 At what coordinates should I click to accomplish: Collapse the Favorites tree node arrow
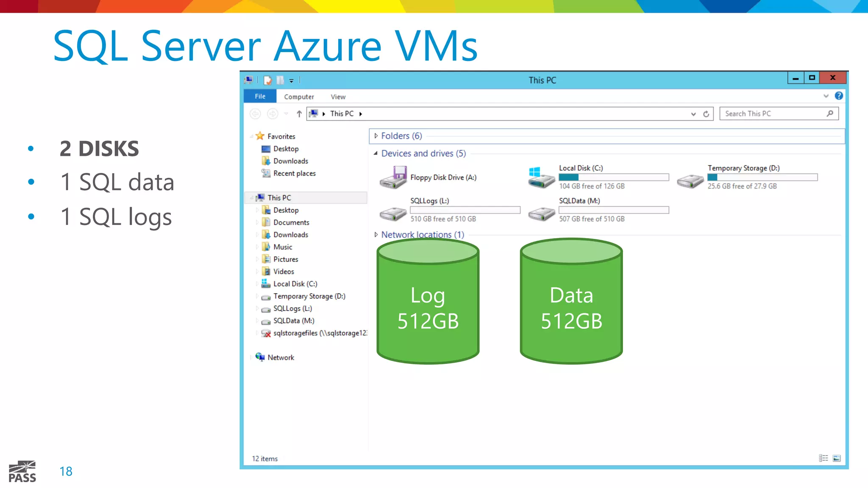click(x=251, y=136)
